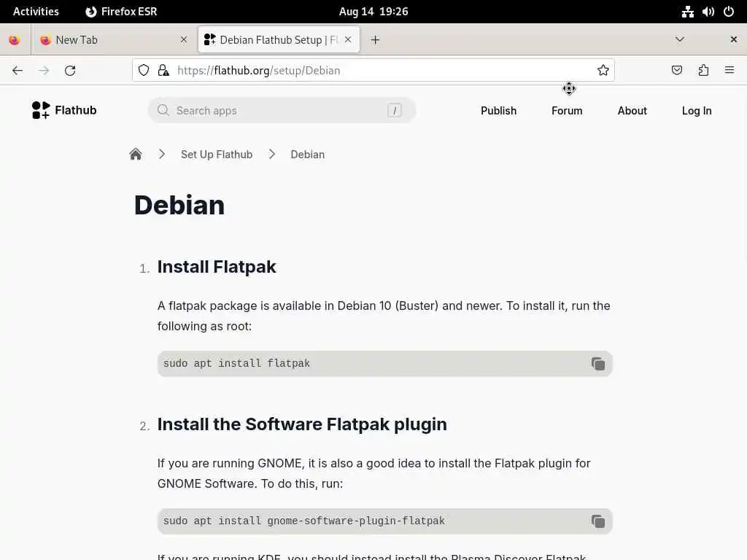
Task: Open the About page
Action: coord(632,111)
